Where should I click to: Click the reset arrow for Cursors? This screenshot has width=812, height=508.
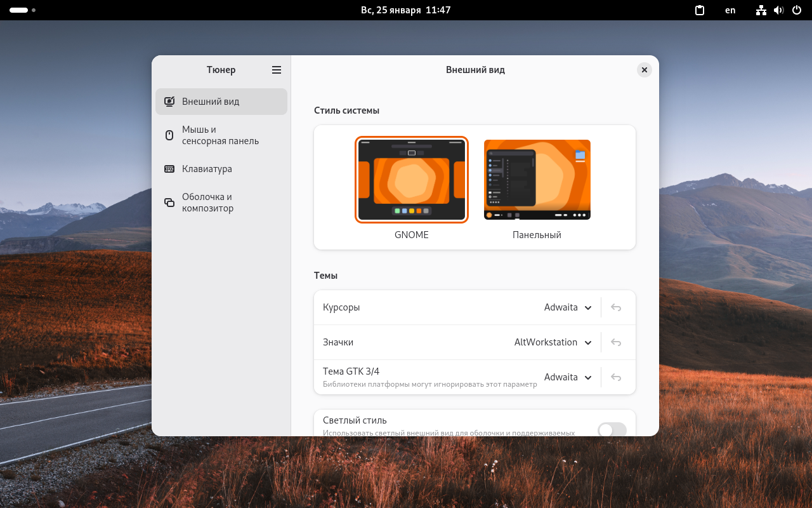click(615, 307)
